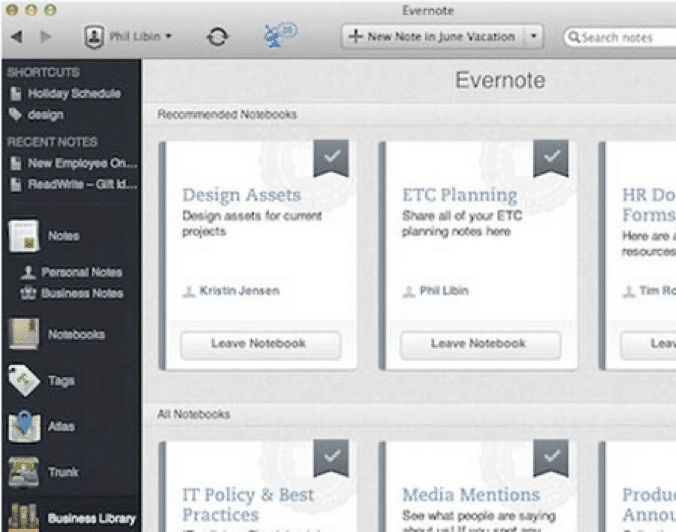676x532 pixels.
Task: Click the Search notes field
Action: tap(620, 37)
